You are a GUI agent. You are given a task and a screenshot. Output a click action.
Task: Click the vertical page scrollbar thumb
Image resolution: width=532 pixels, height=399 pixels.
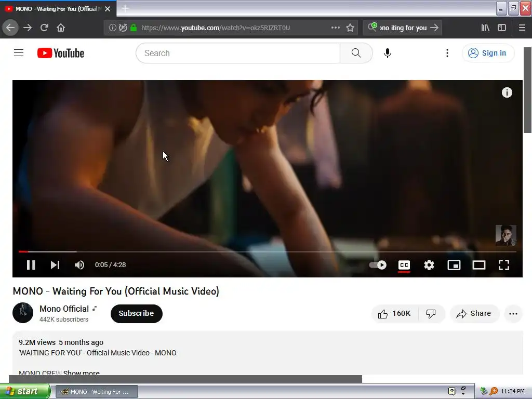[x=528, y=90]
